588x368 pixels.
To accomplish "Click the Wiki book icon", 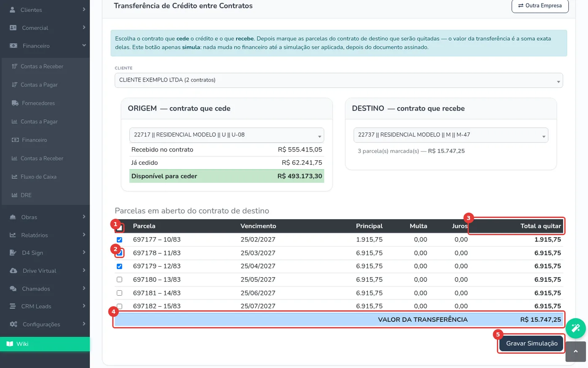I will tap(10, 344).
